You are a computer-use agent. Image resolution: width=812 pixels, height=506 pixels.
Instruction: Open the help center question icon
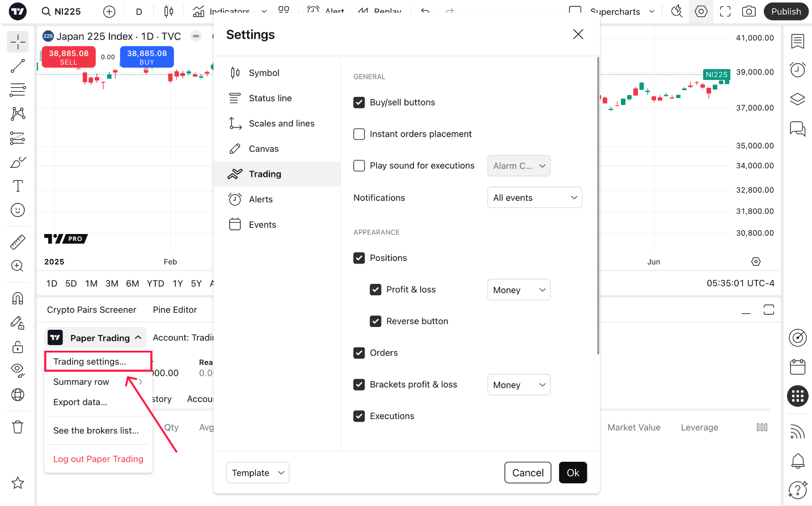798,490
